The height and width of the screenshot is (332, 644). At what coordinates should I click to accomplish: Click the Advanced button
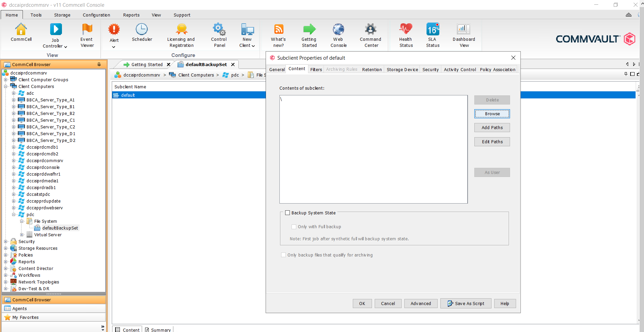tap(421, 303)
